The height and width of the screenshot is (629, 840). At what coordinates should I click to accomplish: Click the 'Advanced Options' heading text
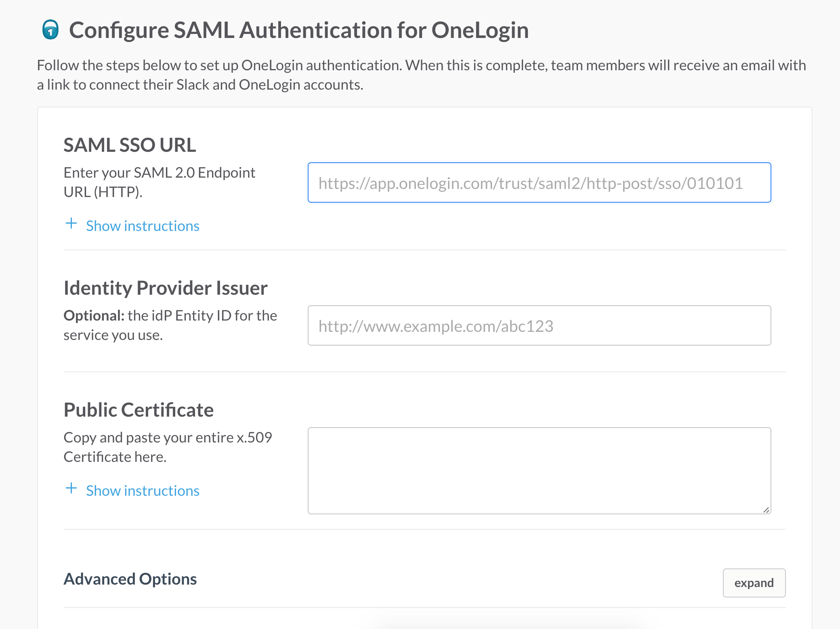pyautogui.click(x=130, y=579)
